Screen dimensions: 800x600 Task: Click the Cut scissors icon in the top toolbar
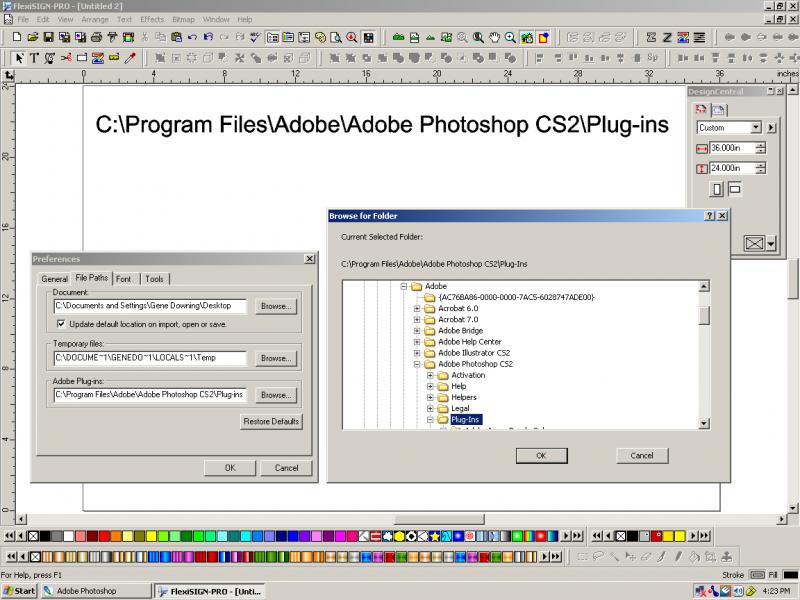[145, 37]
